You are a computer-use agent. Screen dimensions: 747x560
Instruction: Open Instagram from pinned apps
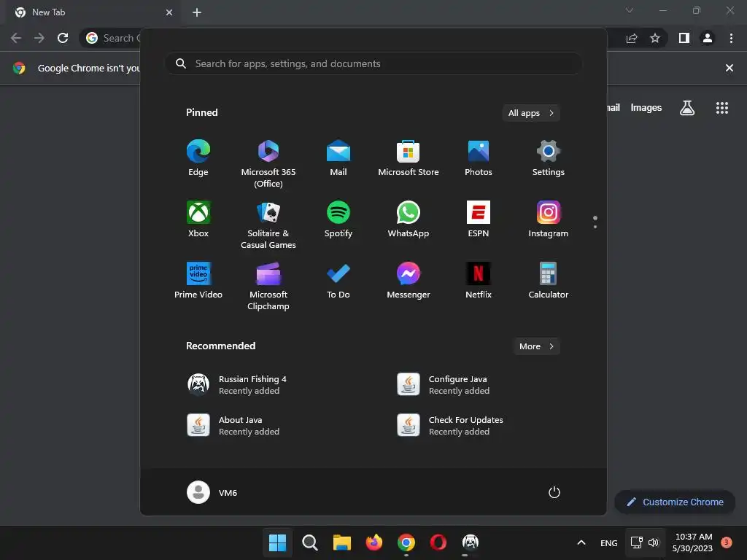(x=549, y=219)
